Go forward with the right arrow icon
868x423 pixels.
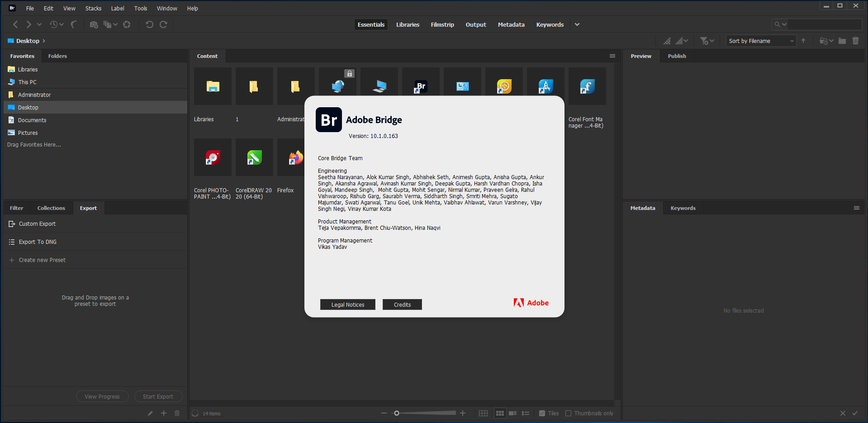(x=28, y=24)
